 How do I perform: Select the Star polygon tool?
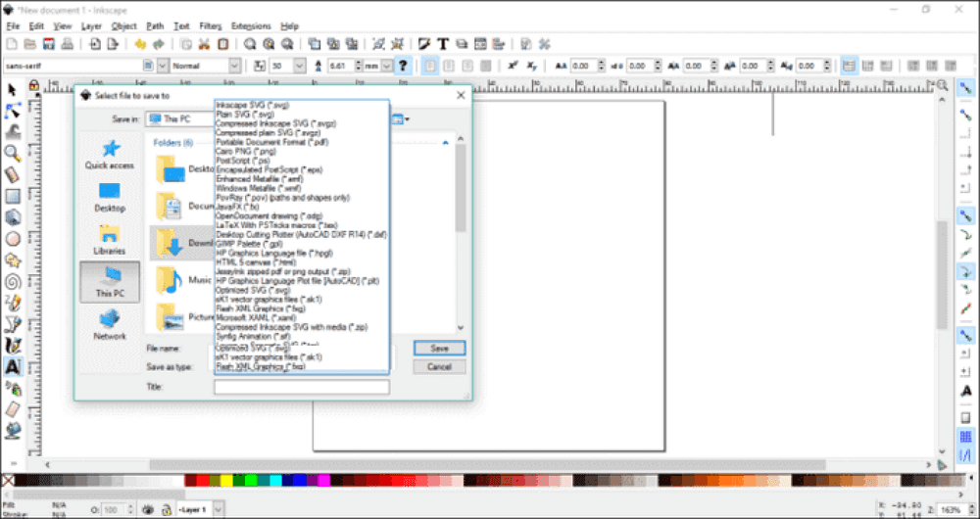12,260
